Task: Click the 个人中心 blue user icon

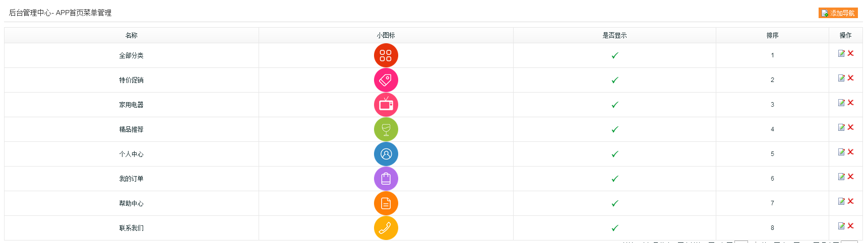Action: (386, 154)
